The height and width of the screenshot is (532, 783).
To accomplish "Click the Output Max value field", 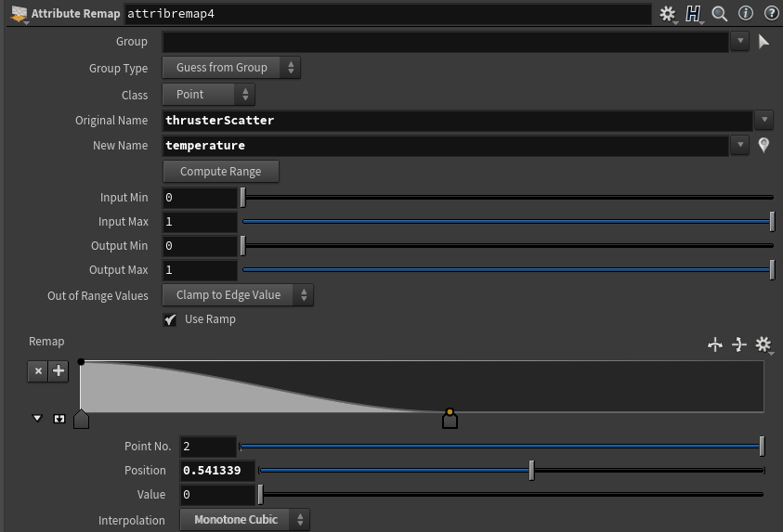I will tap(200, 270).
